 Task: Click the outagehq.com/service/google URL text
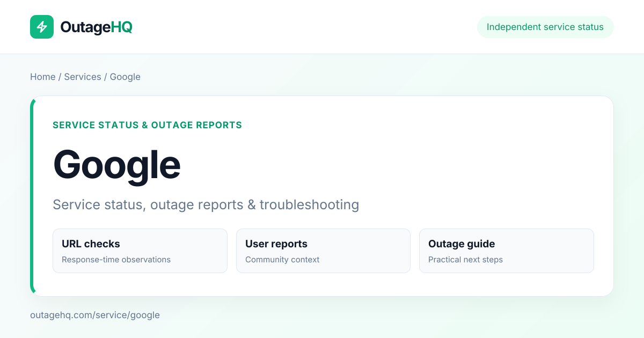tap(95, 315)
